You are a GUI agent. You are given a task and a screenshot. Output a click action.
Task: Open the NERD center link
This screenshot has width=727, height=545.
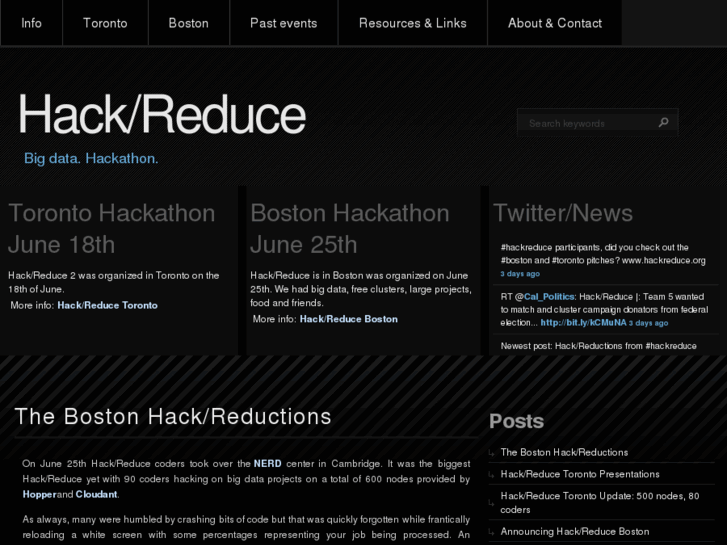[268, 463]
